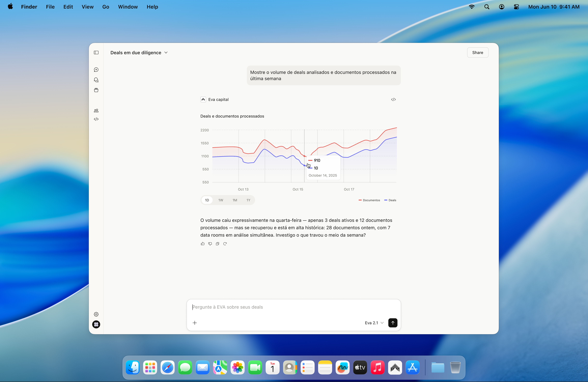
Task: Select the 1D time range
Action: 207,200
